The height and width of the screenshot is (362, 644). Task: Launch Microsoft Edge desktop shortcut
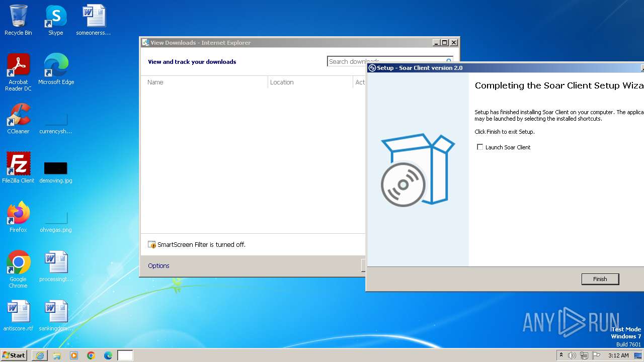pyautogui.click(x=56, y=69)
